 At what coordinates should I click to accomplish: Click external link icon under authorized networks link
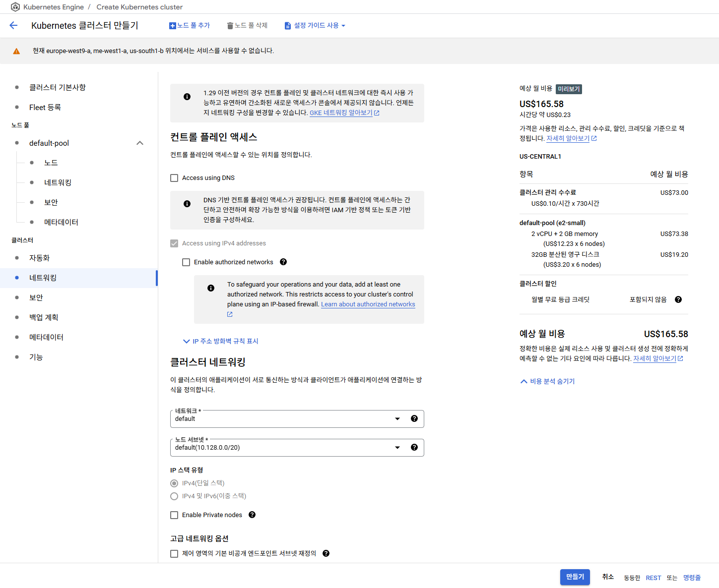point(230,314)
